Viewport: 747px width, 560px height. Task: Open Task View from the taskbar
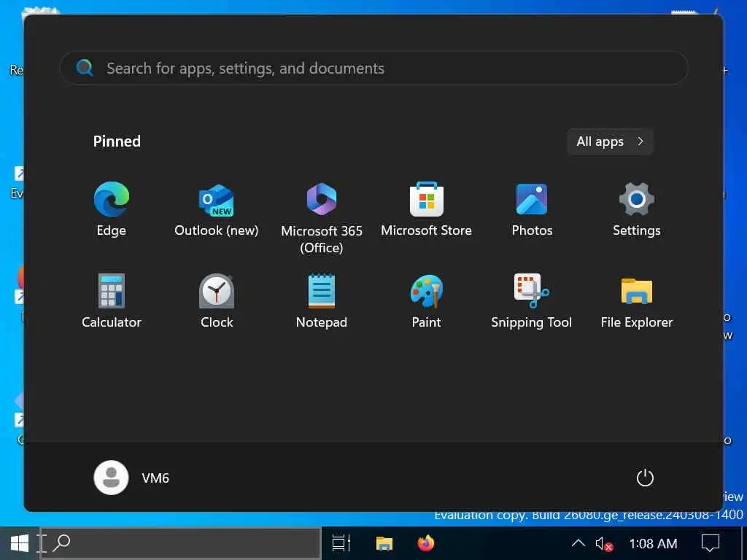(x=341, y=543)
